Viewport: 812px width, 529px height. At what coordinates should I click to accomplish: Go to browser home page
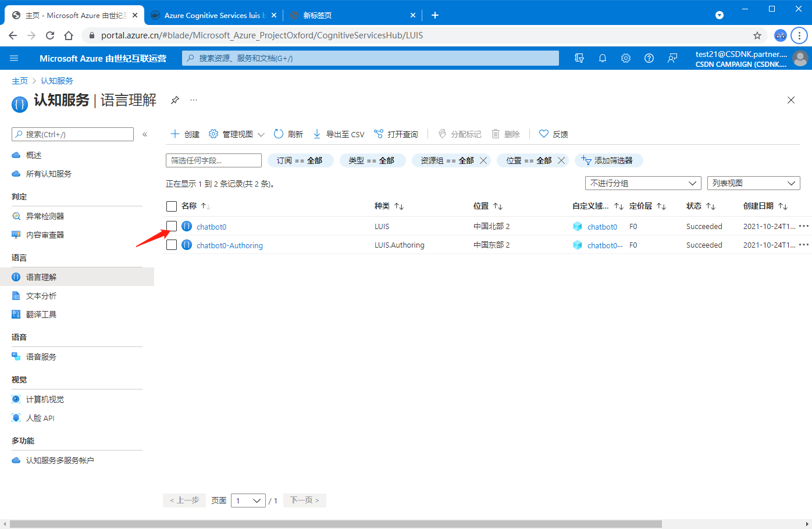[69, 35]
